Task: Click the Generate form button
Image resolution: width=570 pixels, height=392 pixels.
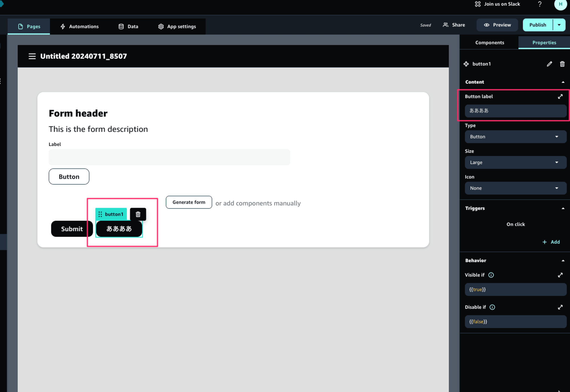Action: (189, 202)
